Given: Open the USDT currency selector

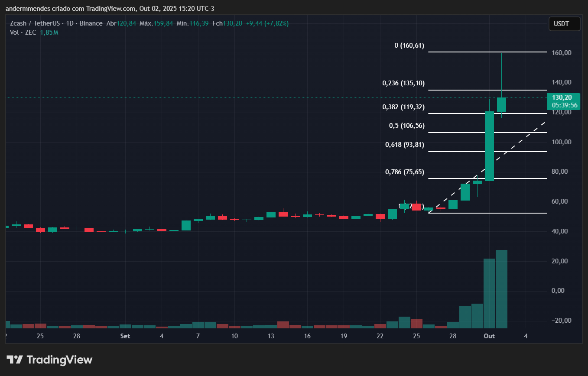Looking at the screenshot, I should click(x=564, y=24).
